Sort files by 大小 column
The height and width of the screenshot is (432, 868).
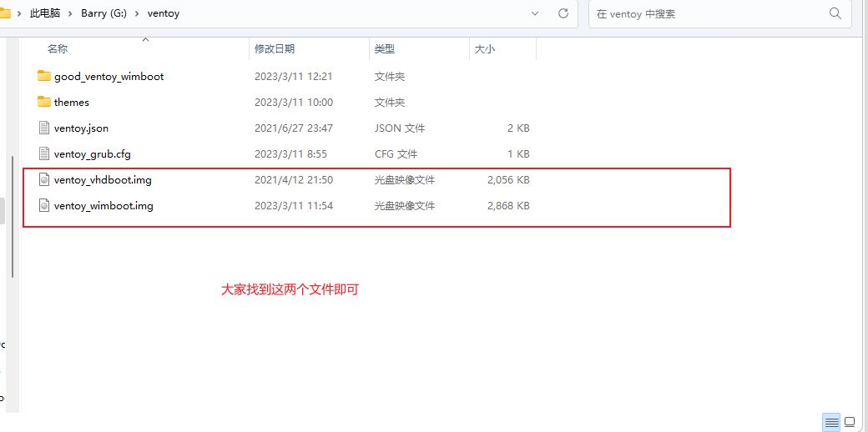coord(485,49)
